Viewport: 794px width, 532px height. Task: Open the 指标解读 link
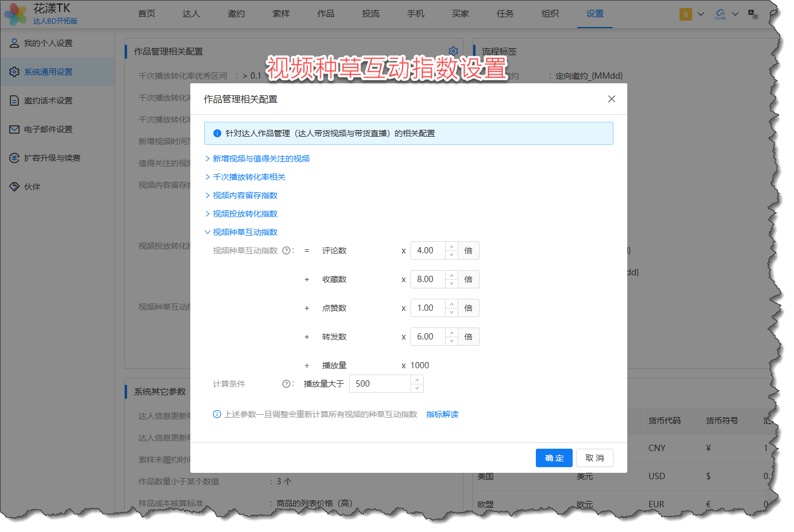(x=442, y=414)
